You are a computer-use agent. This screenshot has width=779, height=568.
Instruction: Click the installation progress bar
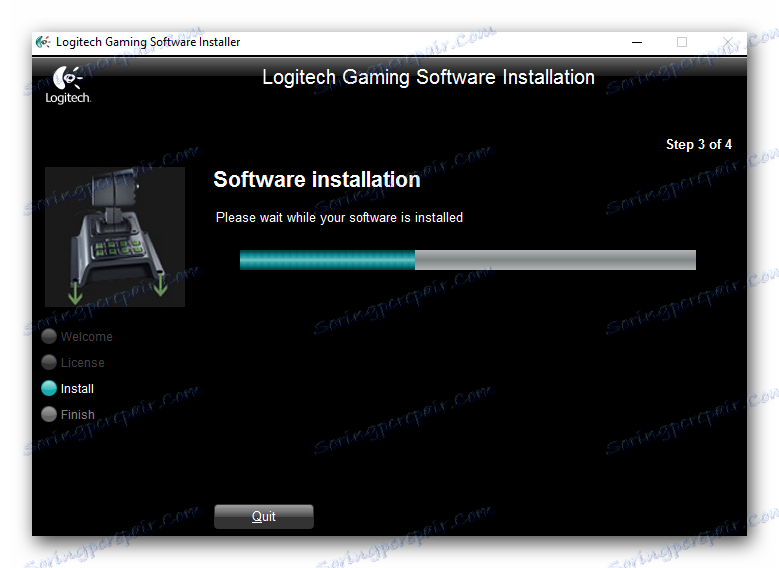coord(467,260)
